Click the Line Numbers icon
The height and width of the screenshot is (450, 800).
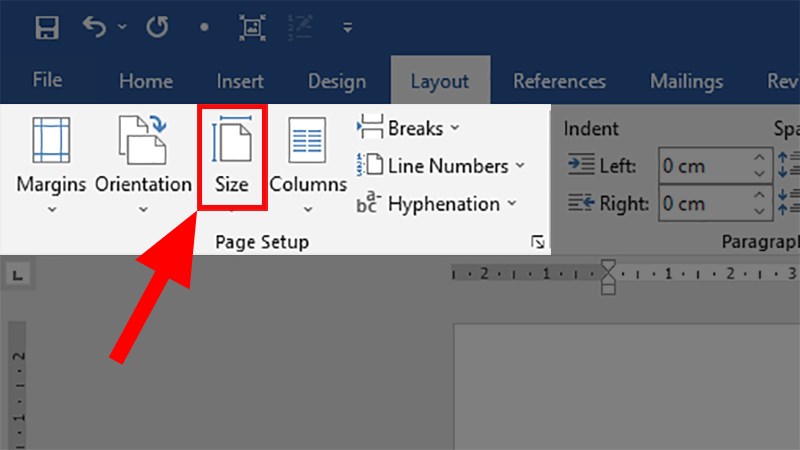[x=370, y=165]
